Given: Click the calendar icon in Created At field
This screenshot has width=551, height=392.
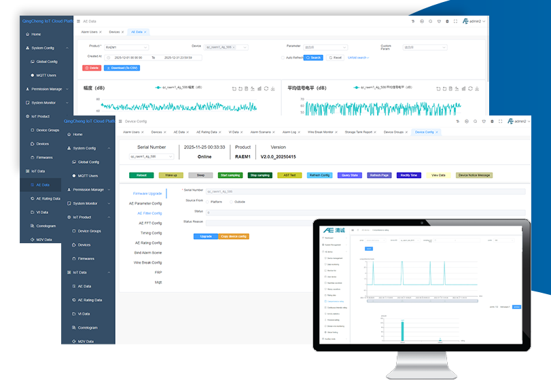Looking at the screenshot, I should click(108, 58).
